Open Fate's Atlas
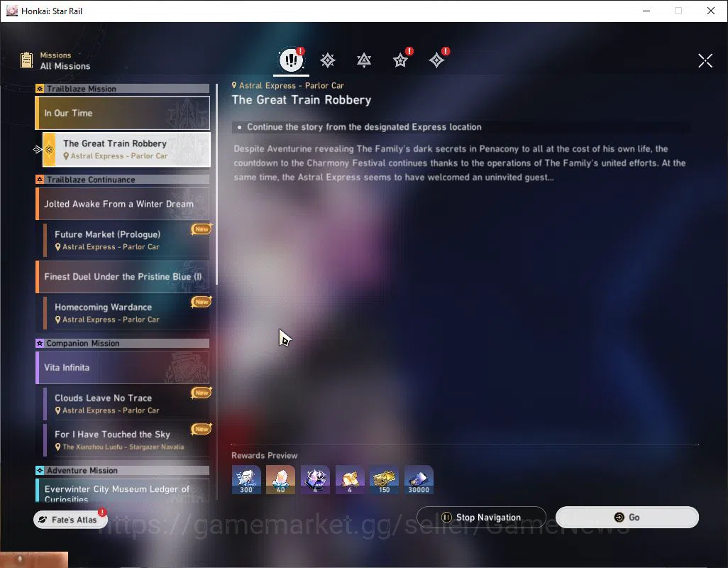 point(70,519)
